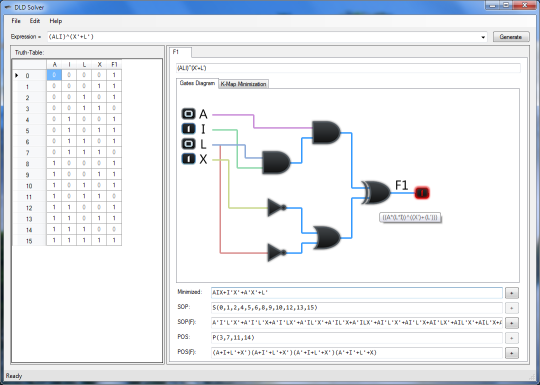Screen dimensions: 540x385
Task: Click the POS(F) expression field
Action: 356,353
